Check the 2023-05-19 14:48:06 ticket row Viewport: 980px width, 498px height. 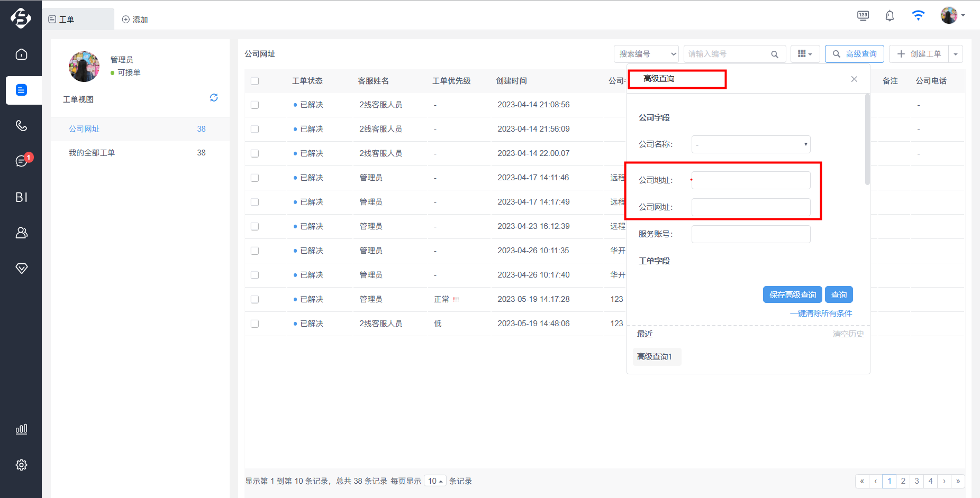(x=255, y=324)
